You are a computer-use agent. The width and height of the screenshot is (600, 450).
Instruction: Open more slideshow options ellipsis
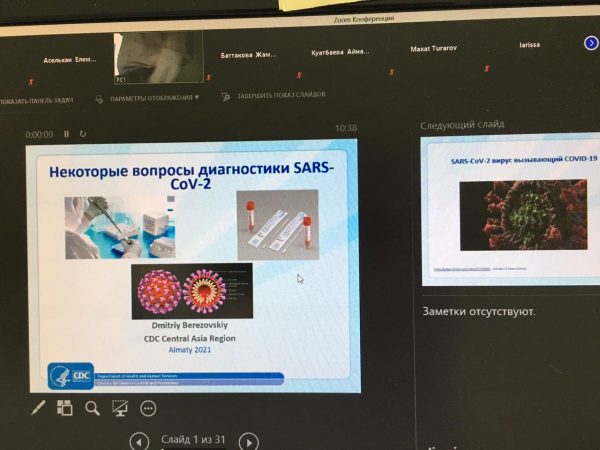tap(148, 407)
